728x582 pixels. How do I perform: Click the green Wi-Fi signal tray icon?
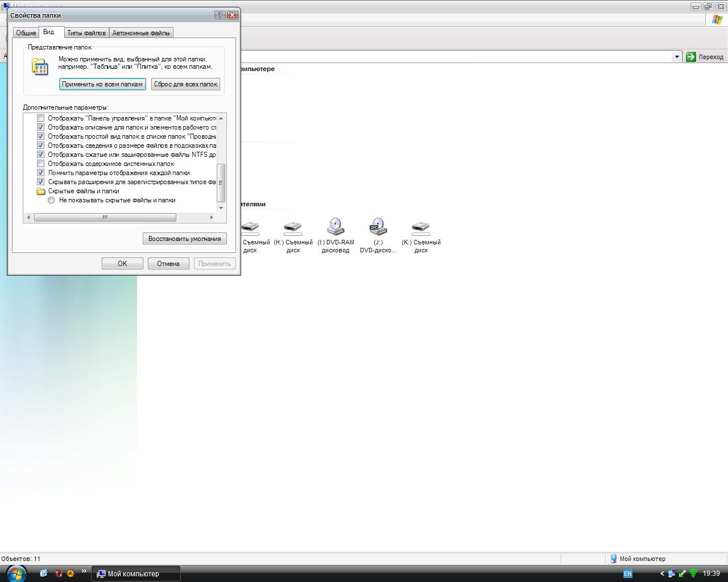(x=693, y=573)
